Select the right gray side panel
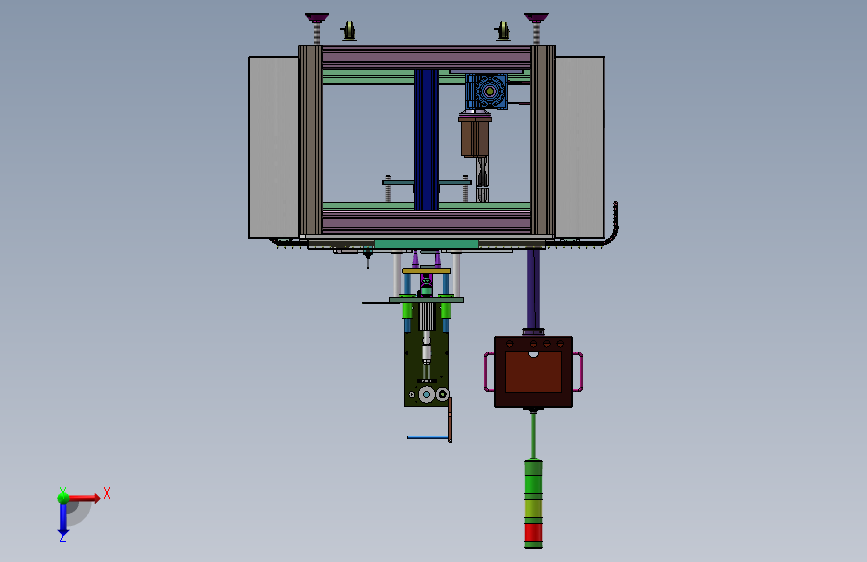Viewport: 867px width, 562px height. (x=579, y=147)
